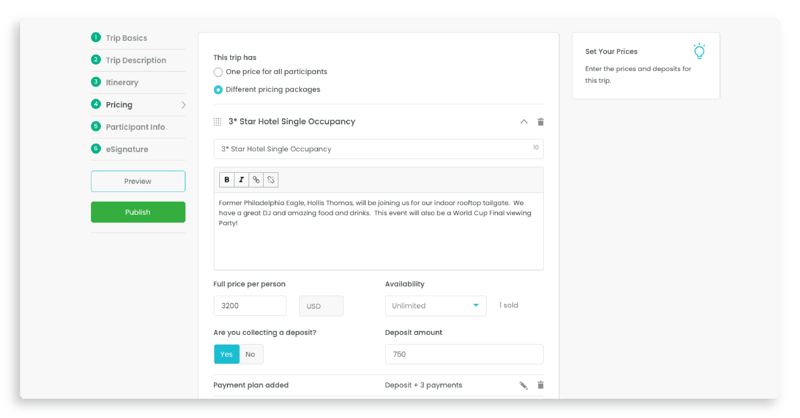Select Different pricing packages option
800x418 pixels.
coord(218,90)
